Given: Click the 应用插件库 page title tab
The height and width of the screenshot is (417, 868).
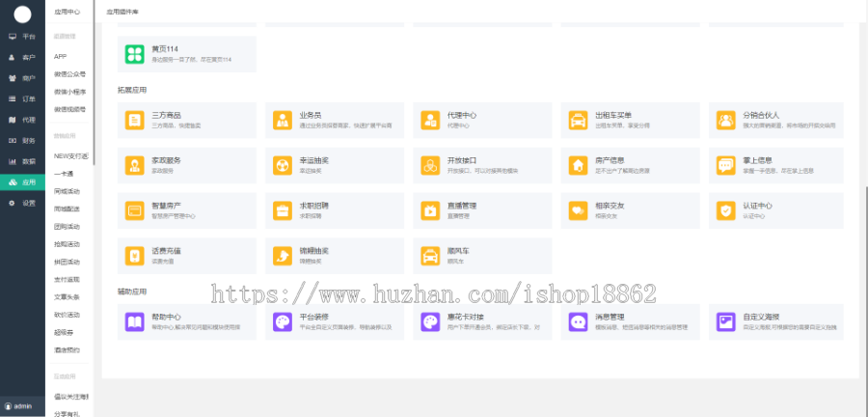Looking at the screenshot, I should click(122, 12).
